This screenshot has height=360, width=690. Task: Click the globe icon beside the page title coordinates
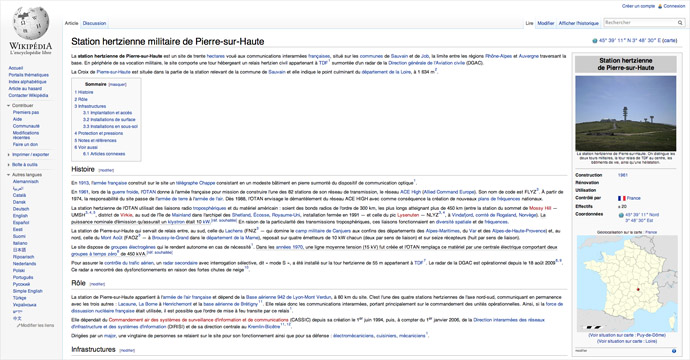tap(595, 41)
